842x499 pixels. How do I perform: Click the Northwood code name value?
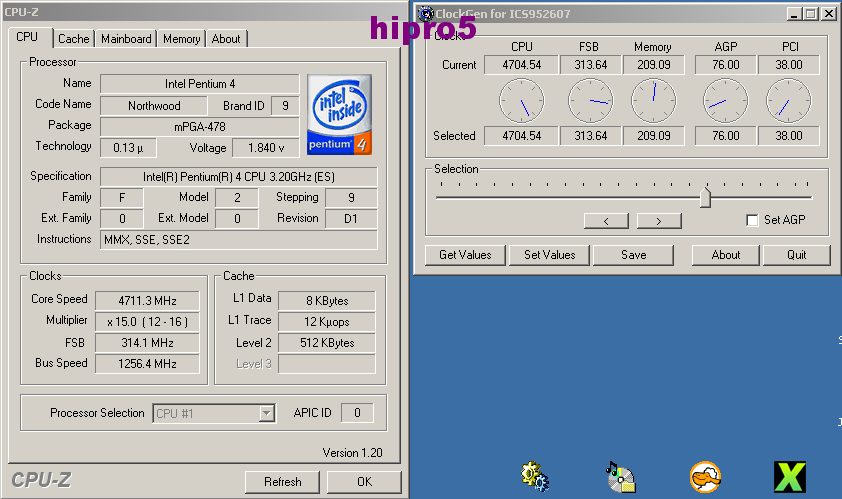tap(154, 106)
